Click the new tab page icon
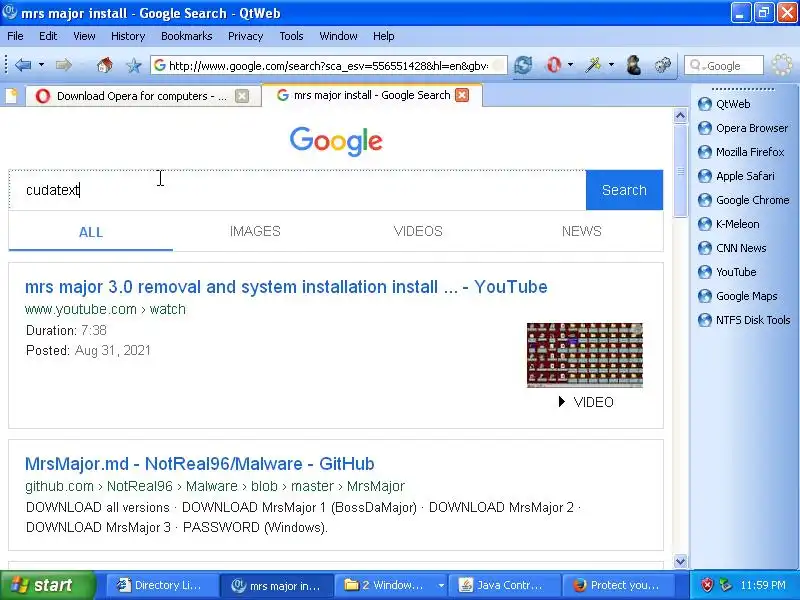Image resolution: width=800 pixels, height=600 pixels. click(11, 95)
